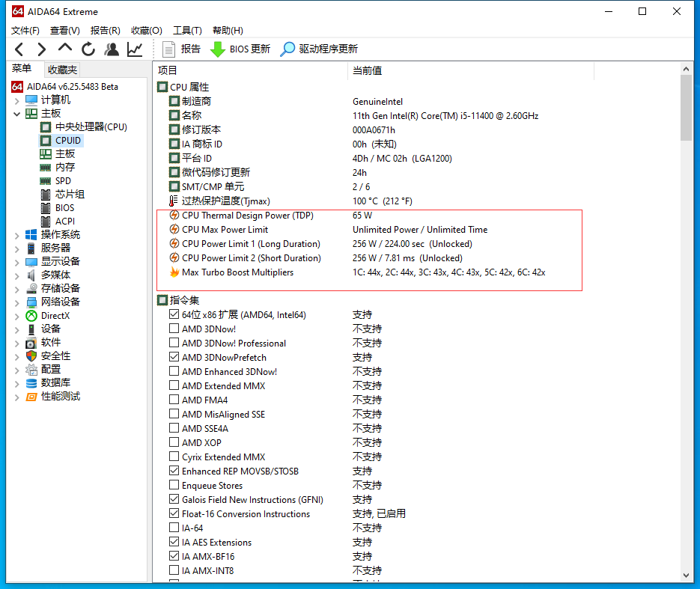Screen dimensions: 700x589
Task: Expand the 存储设备 tree node
Action: pos(16,289)
